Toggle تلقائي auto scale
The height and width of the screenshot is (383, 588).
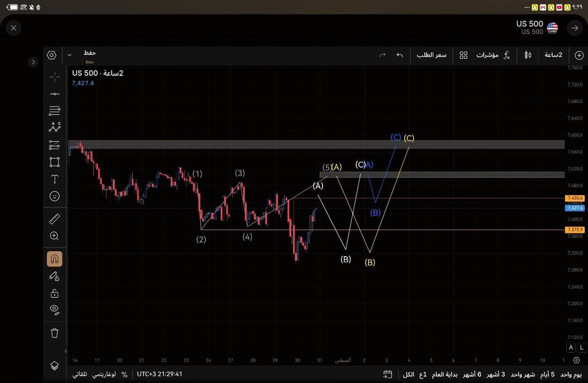pos(80,374)
